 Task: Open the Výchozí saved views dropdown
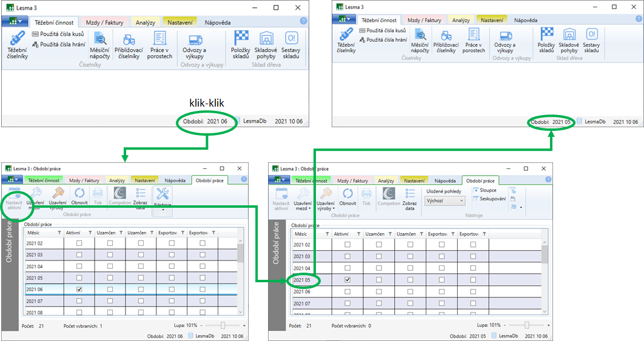445,200
